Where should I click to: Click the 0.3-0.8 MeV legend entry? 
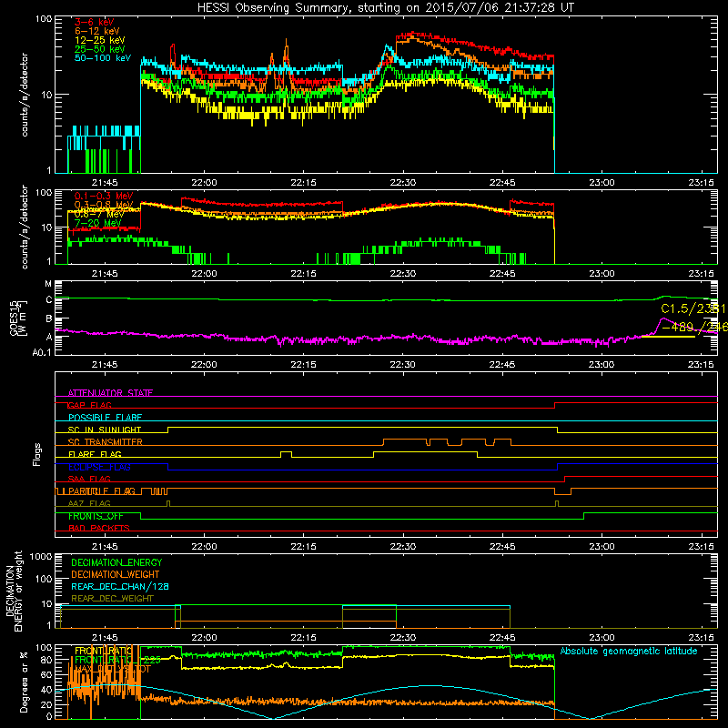click(104, 205)
